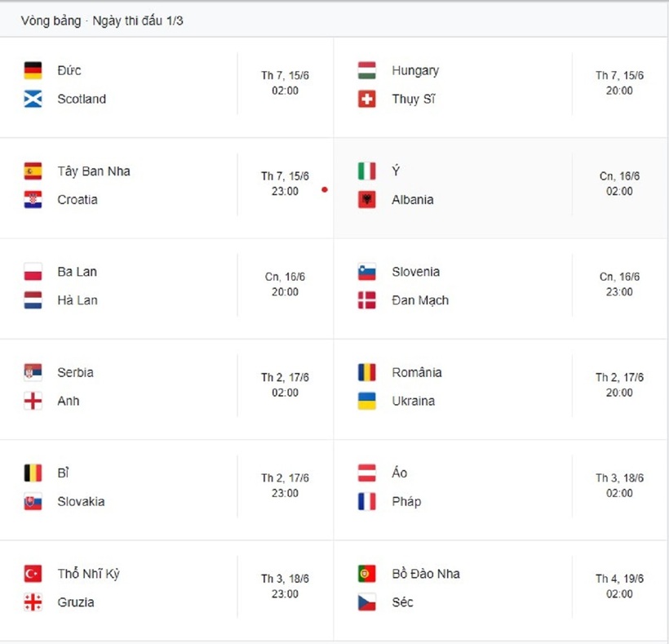Screen dimensions: 669x644
Task: Click the red live indicator dot
Action: pyautogui.click(x=325, y=189)
